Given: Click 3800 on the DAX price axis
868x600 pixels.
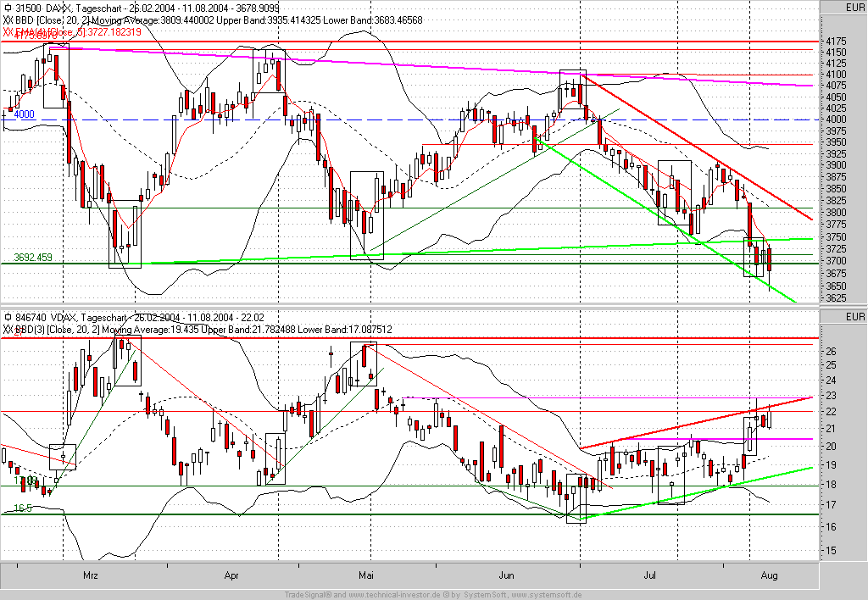Looking at the screenshot, I should click(836, 213).
